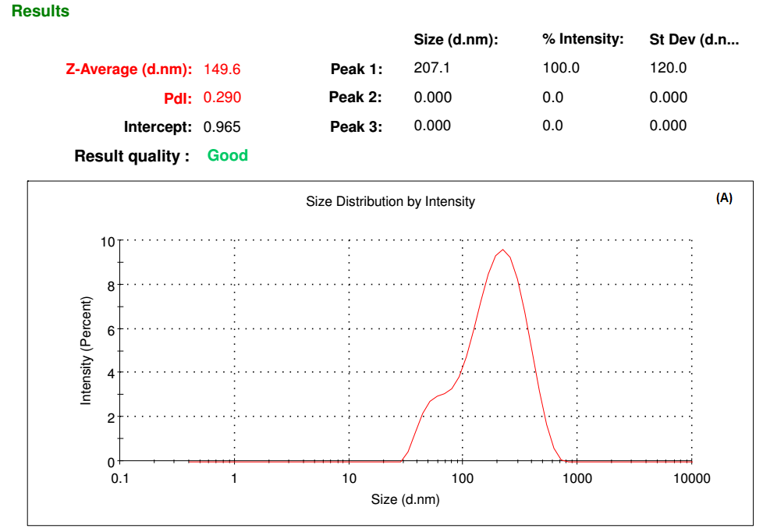Select Peak 1 St Dev value 120.0

(668, 68)
